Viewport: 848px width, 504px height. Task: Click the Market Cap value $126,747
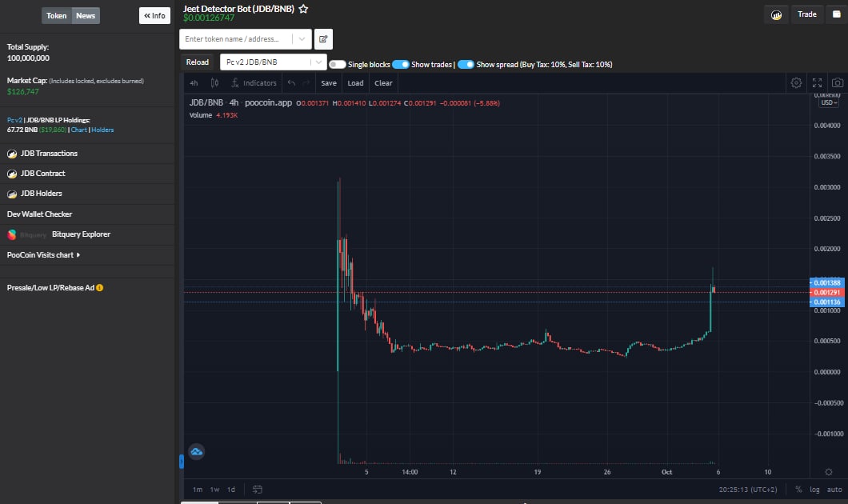pyautogui.click(x=22, y=91)
